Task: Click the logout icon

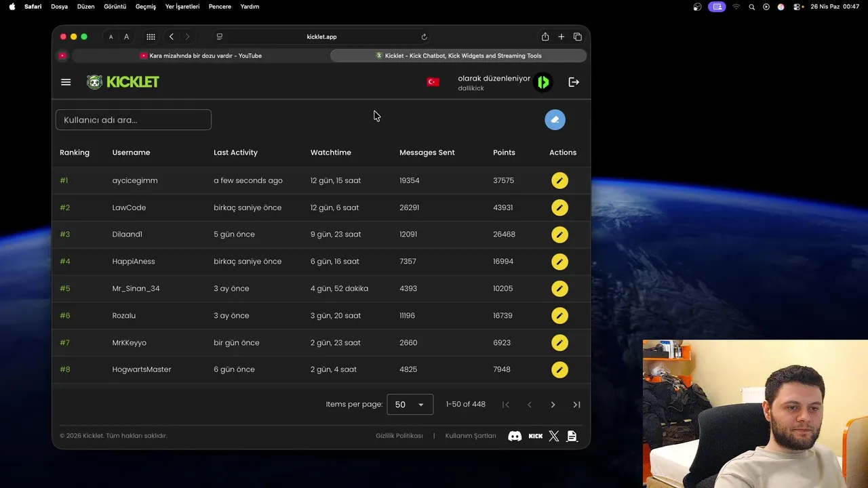Action: point(574,82)
